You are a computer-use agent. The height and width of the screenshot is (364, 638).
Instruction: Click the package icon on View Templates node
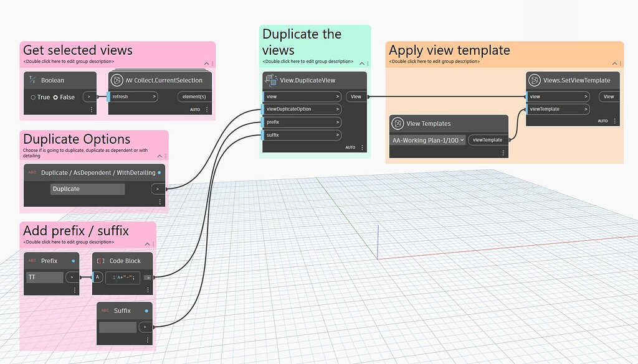coord(398,123)
